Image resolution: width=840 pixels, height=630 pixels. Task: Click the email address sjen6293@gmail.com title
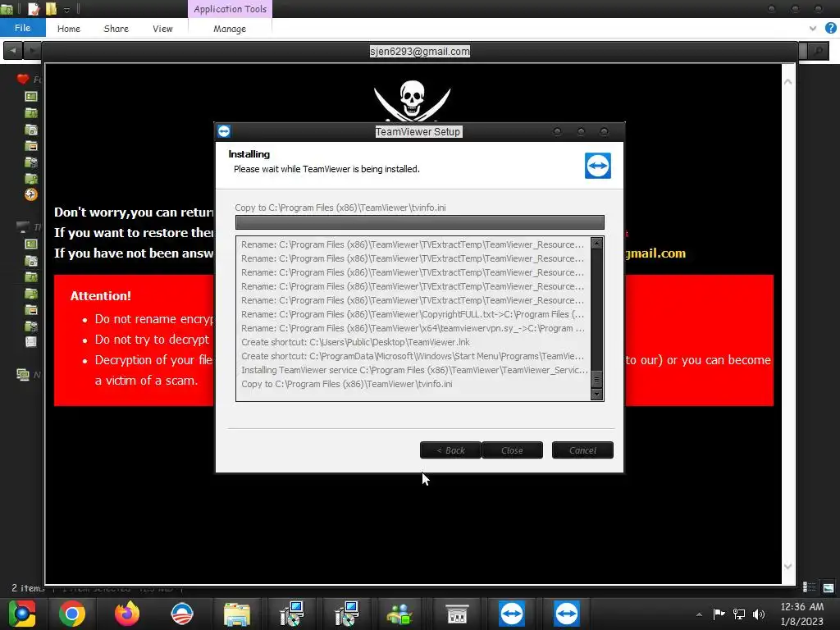click(x=419, y=52)
